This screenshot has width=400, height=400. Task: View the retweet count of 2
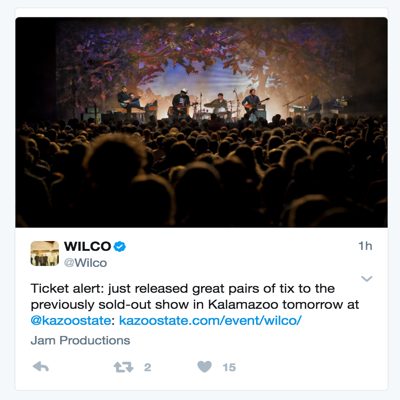(x=147, y=367)
